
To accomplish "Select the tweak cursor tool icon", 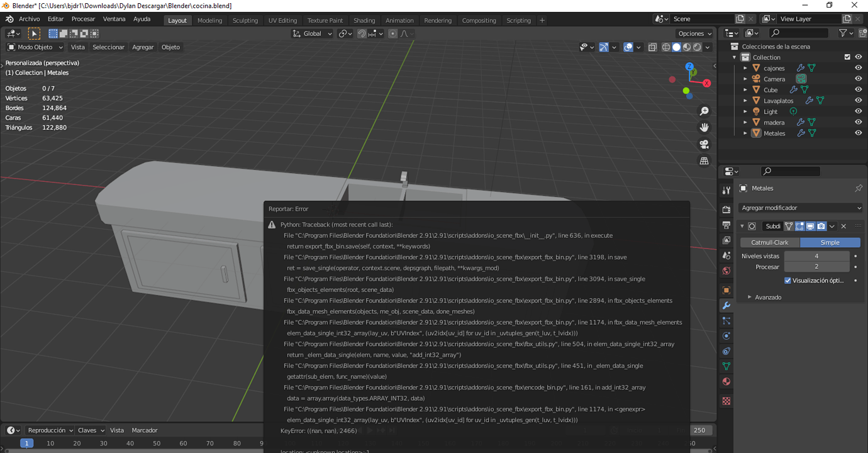I will tap(34, 33).
